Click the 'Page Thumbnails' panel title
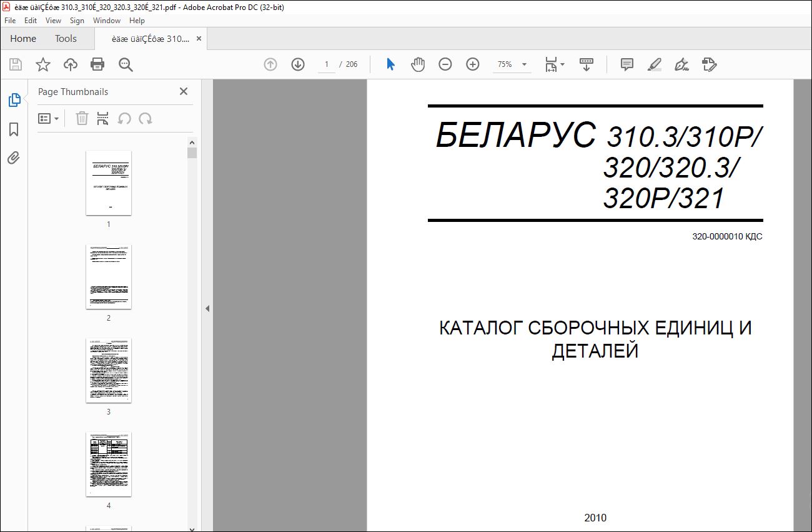Screen dimensions: 812x532 point(73,91)
